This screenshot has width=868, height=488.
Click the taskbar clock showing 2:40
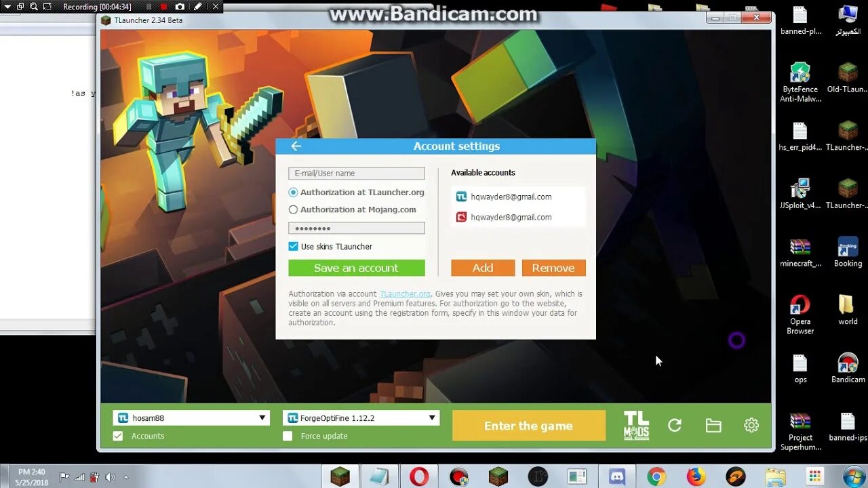click(x=31, y=476)
